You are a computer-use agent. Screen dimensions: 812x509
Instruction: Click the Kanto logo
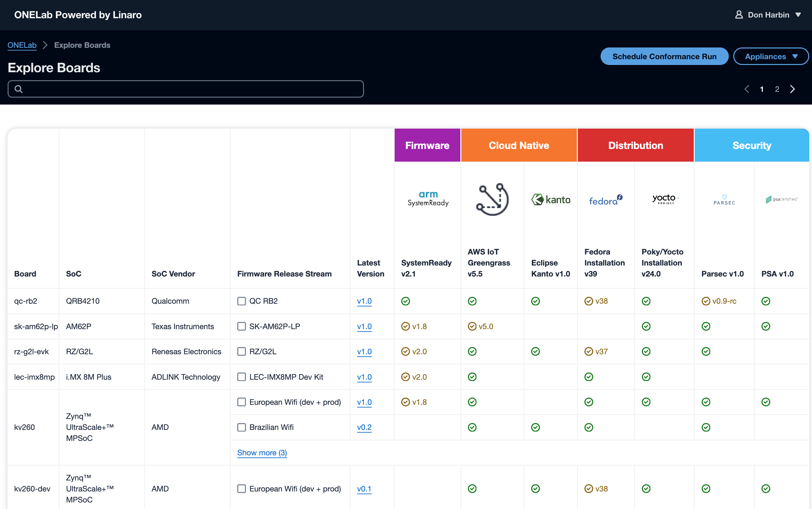[x=551, y=199]
